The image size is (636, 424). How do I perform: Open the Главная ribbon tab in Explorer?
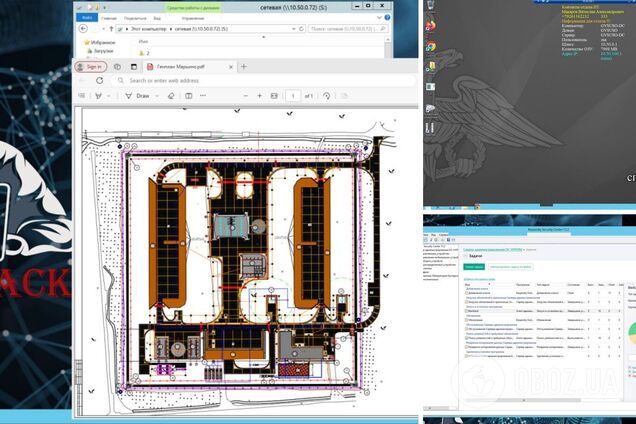point(108,16)
